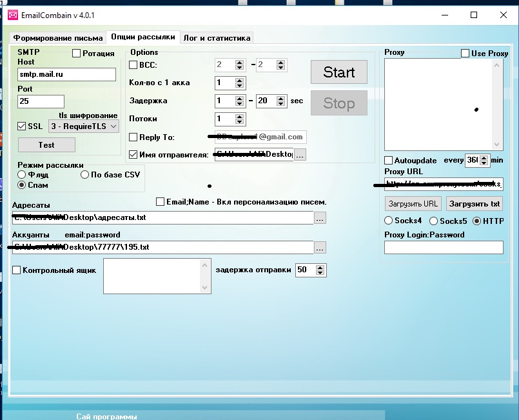Click the EmailCombain app icon in title bar
Image resolution: width=519 pixels, height=420 pixels.
coord(13,15)
